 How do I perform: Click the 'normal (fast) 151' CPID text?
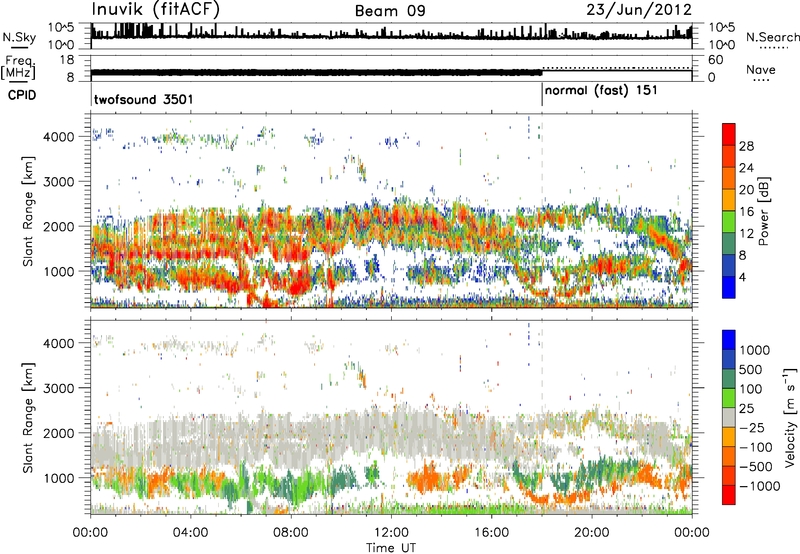click(x=601, y=91)
